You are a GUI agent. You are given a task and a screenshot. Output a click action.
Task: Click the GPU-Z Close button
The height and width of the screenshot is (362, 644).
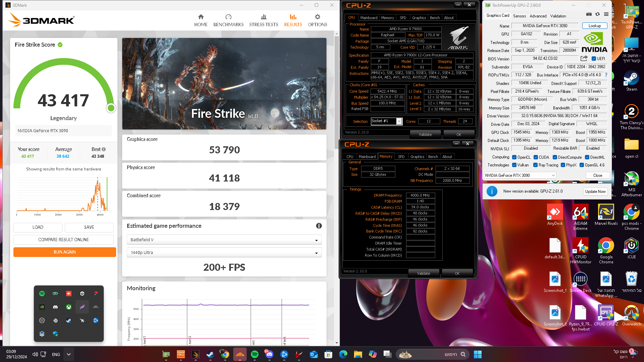click(x=598, y=175)
